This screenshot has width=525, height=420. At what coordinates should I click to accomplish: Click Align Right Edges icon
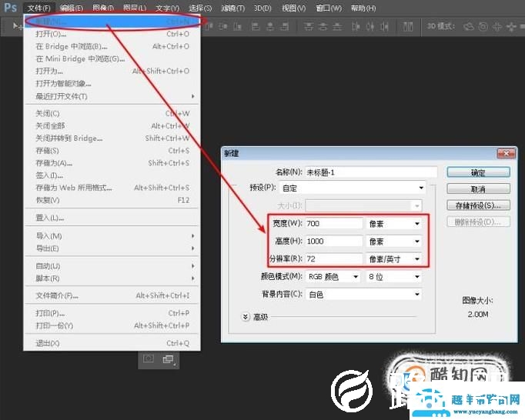(x=285, y=26)
